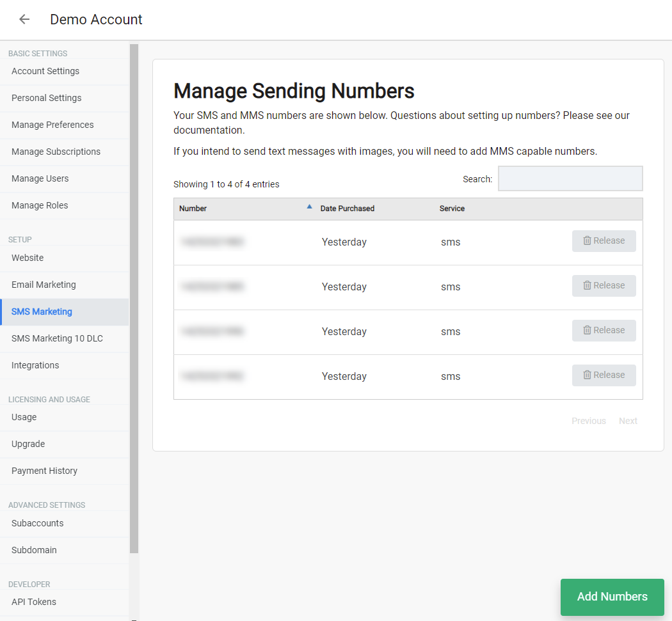This screenshot has width=672, height=621.
Task: Select Website under Setup
Action: pyautogui.click(x=64, y=258)
